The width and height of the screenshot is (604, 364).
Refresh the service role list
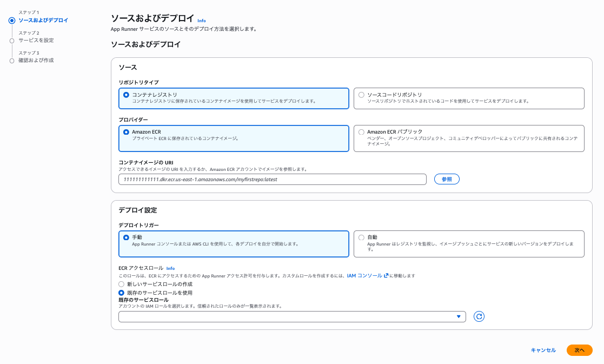479,316
